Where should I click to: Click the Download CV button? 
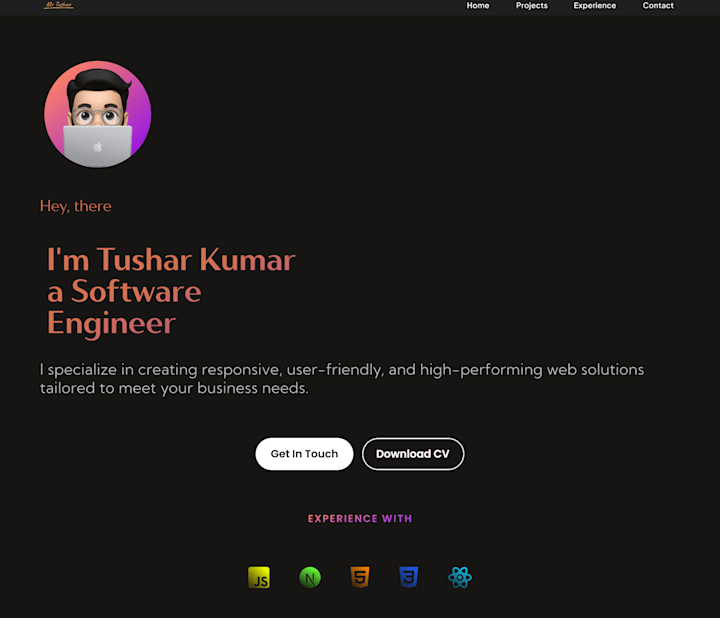413,454
